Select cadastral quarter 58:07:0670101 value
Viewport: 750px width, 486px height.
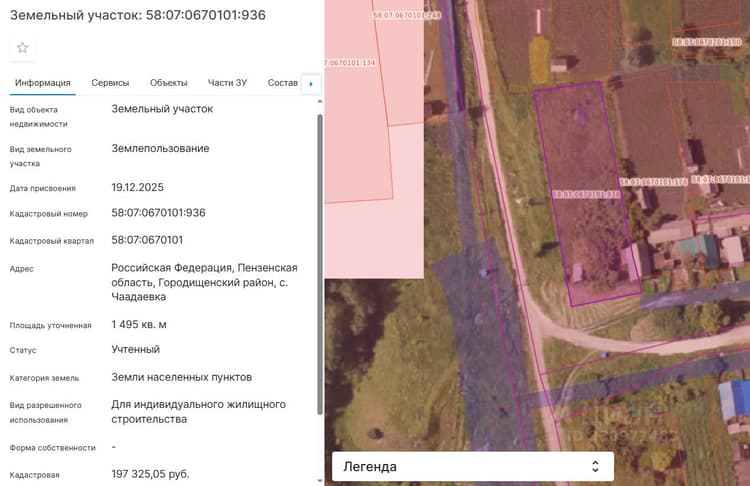click(x=147, y=240)
